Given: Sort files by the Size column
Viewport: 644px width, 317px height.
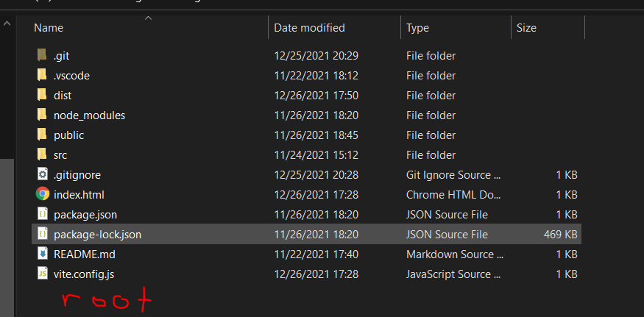Looking at the screenshot, I should 526,28.
